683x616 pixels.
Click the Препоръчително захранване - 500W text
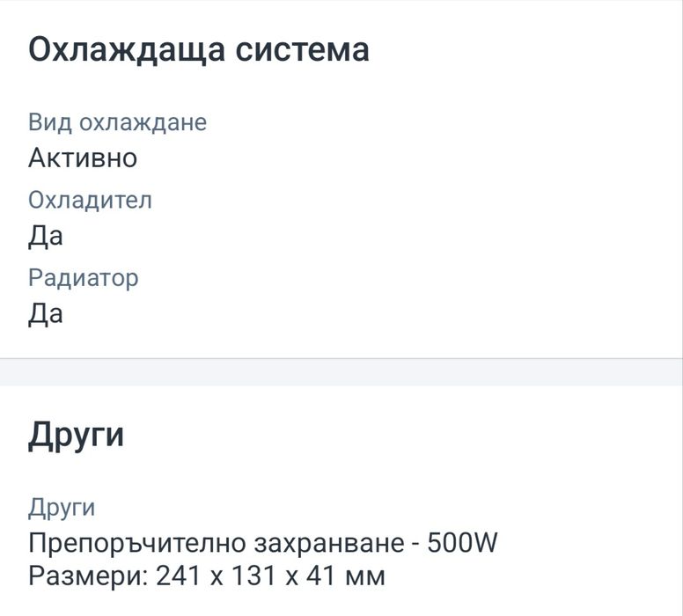tap(262, 543)
